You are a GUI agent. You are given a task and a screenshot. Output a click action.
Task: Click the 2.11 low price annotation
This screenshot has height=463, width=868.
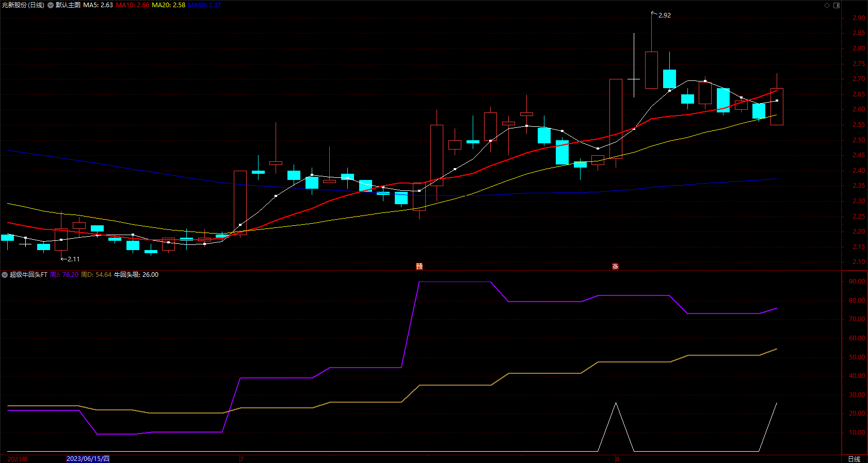click(73, 259)
